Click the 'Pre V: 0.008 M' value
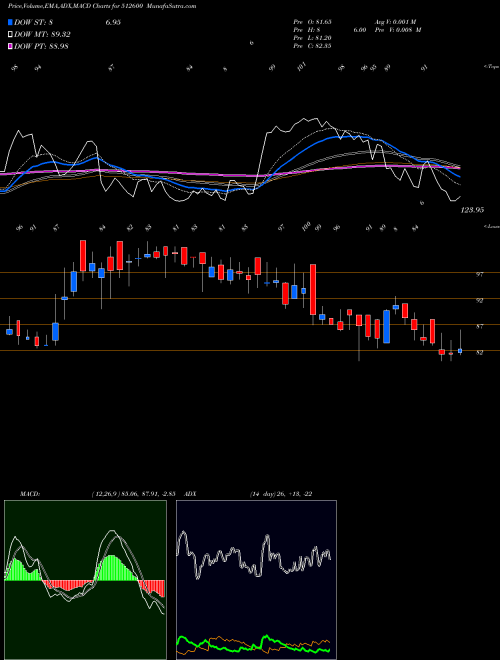 pos(398,29)
